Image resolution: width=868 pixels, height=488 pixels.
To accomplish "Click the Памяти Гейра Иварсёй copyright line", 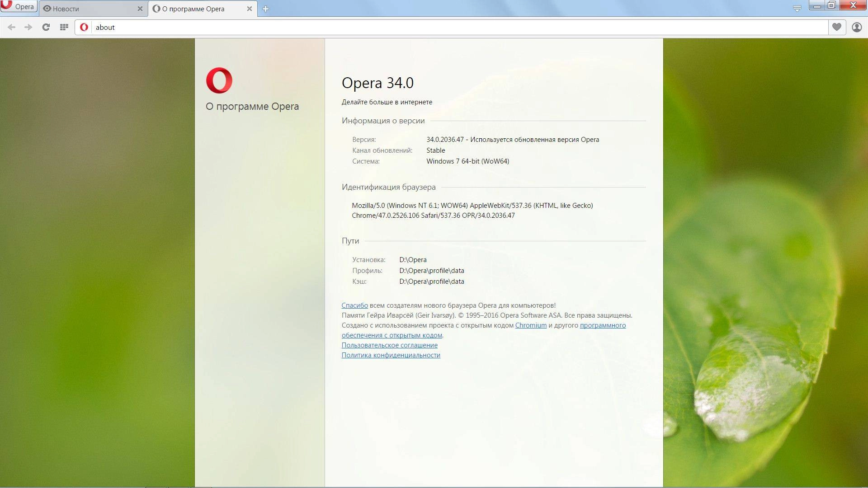I will pos(487,315).
